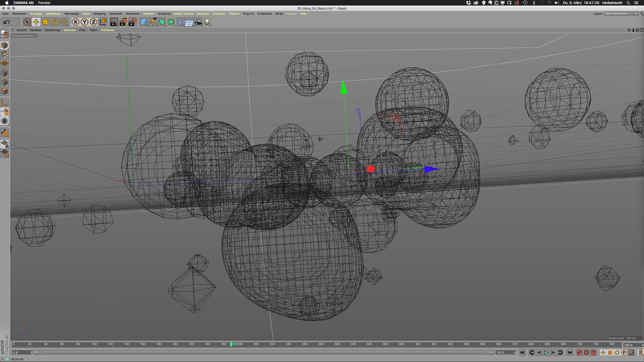Add a light object with bulb icon

click(x=207, y=22)
